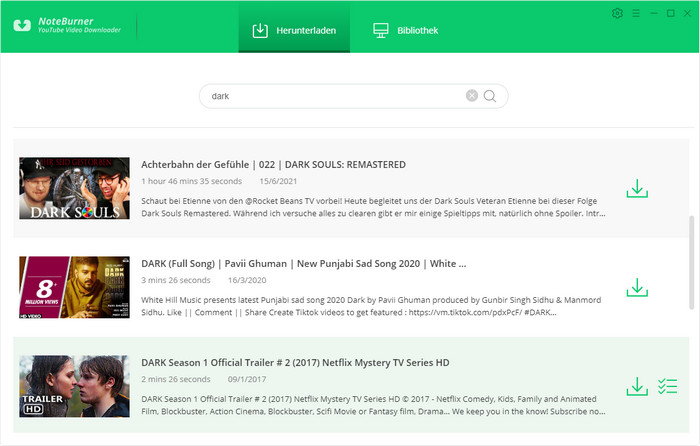Screen dimensions: 700x446
Task: Open the Pavii Ghuman 8 Million Views thumbnail
Action: click(75, 287)
